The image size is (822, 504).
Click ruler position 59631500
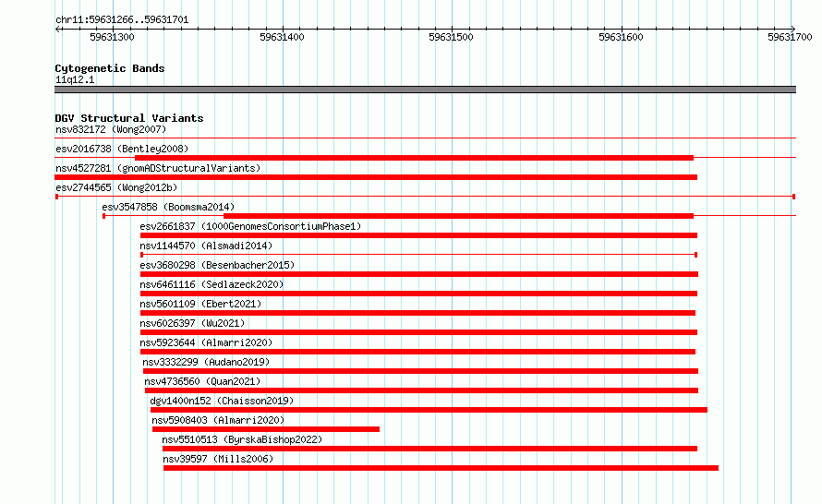pyautogui.click(x=452, y=37)
